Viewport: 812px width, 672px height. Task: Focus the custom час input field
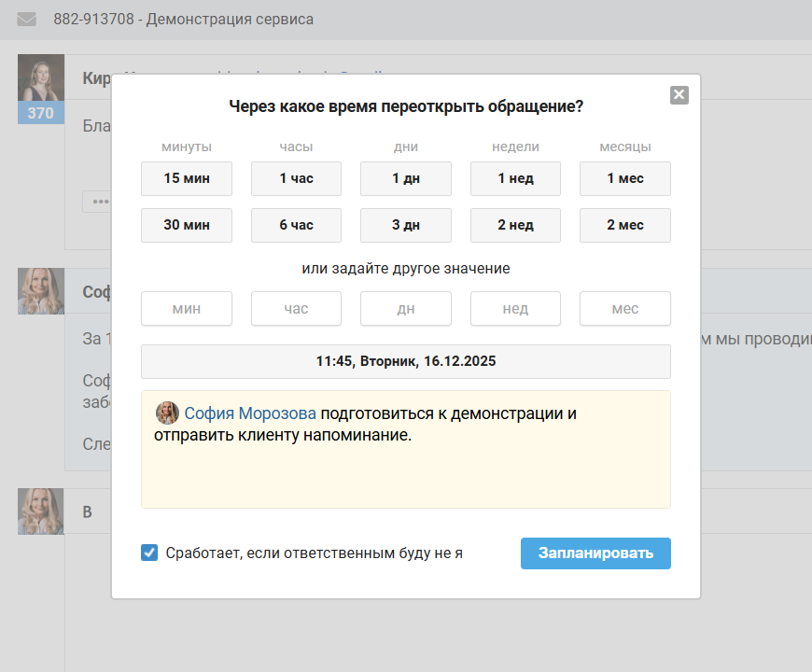tap(296, 309)
